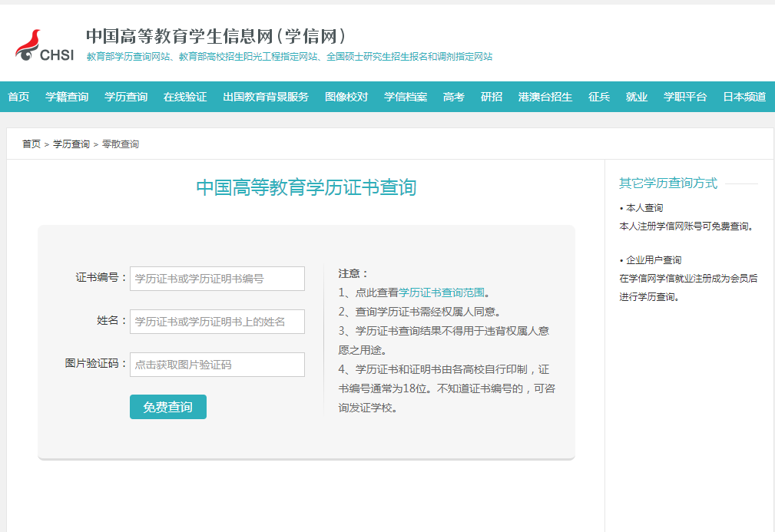This screenshot has width=775, height=532.
Task: Navigate to 出国教育背景服务
Action: point(266,97)
